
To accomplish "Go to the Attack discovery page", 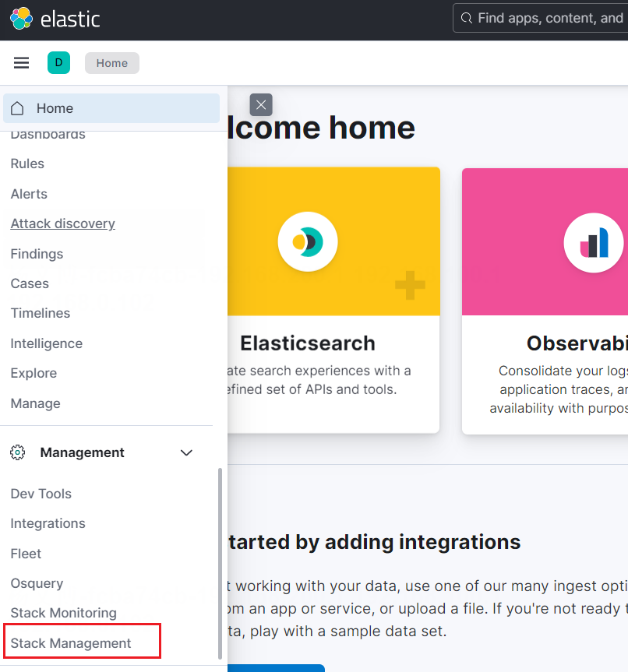I will tap(62, 223).
